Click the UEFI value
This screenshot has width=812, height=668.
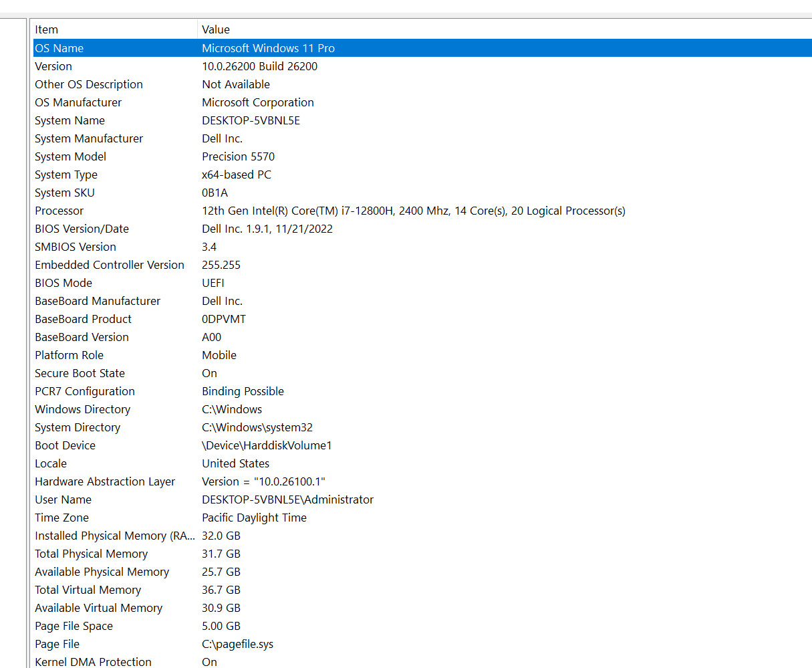(213, 283)
